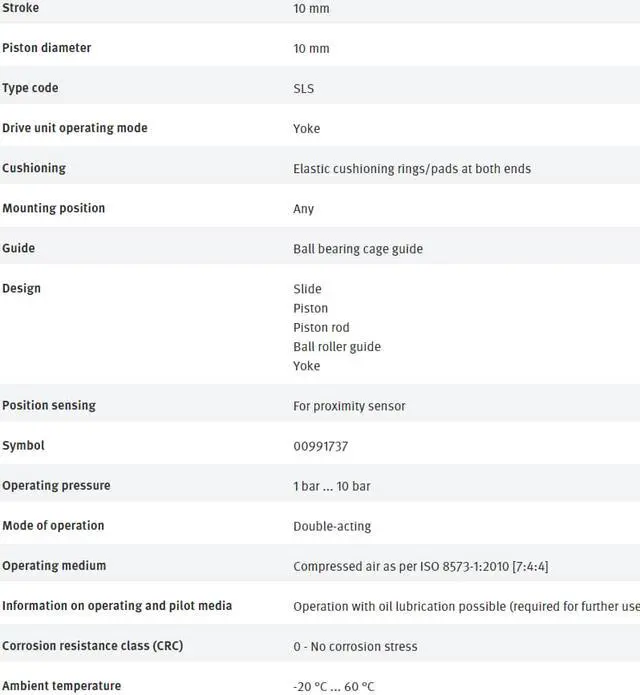
Task: Click the Mounting position value Any
Action: (303, 209)
